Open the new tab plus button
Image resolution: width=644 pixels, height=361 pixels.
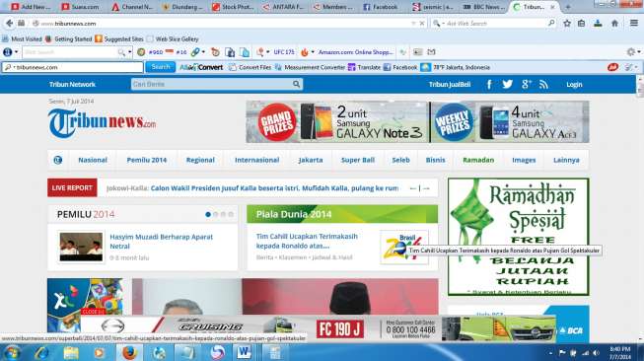(x=568, y=7)
